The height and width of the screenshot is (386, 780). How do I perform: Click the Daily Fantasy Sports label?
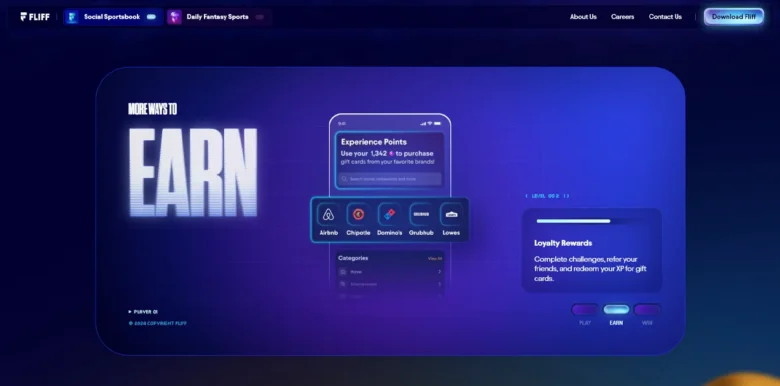click(x=217, y=17)
